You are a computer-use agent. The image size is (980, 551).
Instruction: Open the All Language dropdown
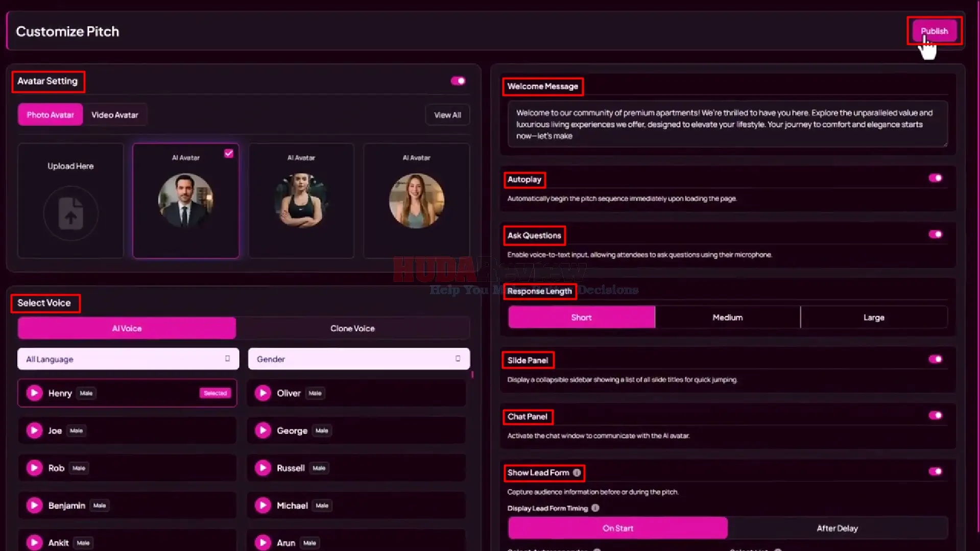(x=128, y=359)
